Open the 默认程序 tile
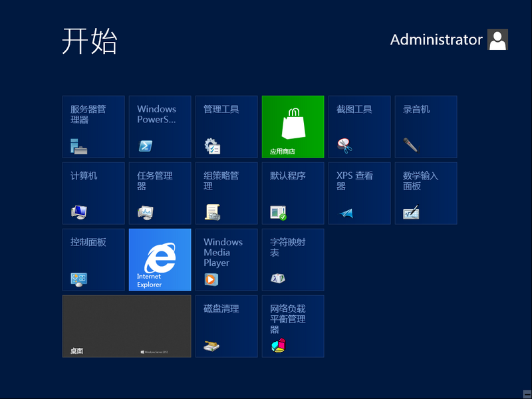The image size is (532, 399). pyautogui.click(x=293, y=193)
